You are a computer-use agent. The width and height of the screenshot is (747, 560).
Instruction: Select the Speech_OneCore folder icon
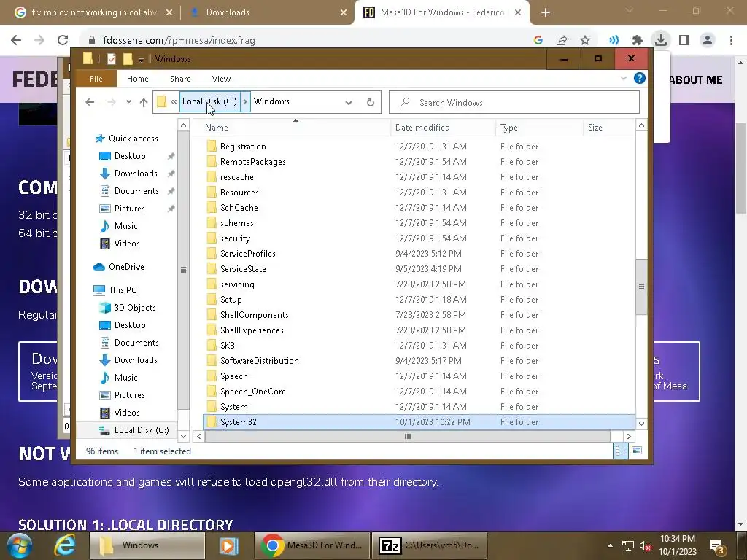coord(212,392)
